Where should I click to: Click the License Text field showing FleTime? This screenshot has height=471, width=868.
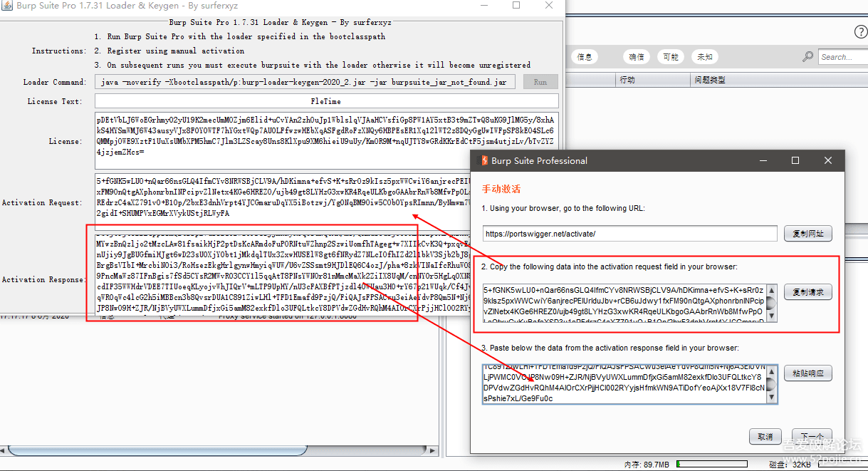pos(326,101)
